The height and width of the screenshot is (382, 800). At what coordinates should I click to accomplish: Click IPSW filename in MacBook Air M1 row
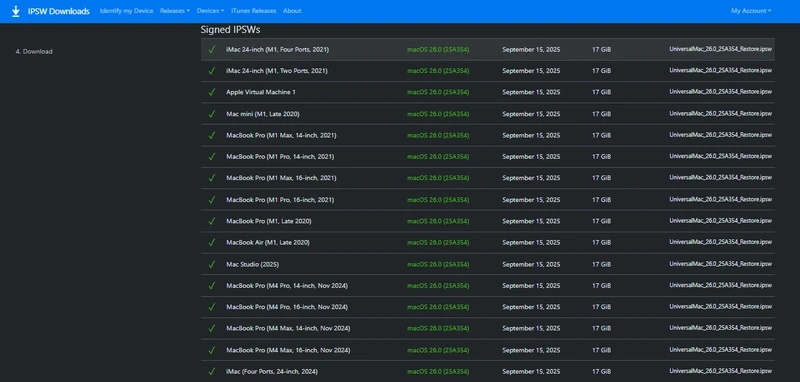click(x=720, y=243)
